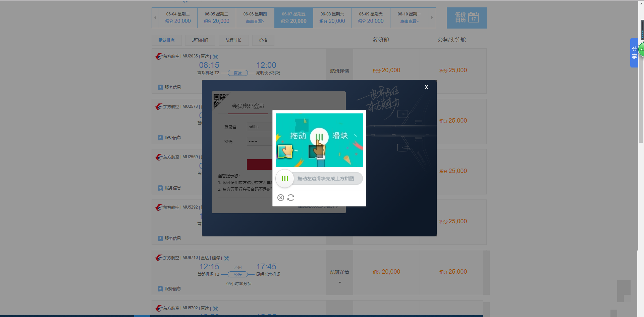This screenshot has width=644, height=317.
Task: Click the 泸州 stopover city label
Action: point(237,268)
